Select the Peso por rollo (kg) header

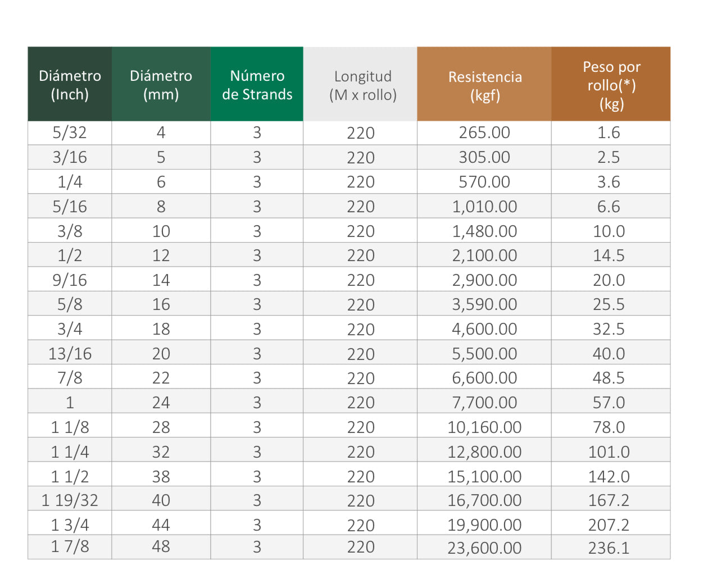click(611, 85)
